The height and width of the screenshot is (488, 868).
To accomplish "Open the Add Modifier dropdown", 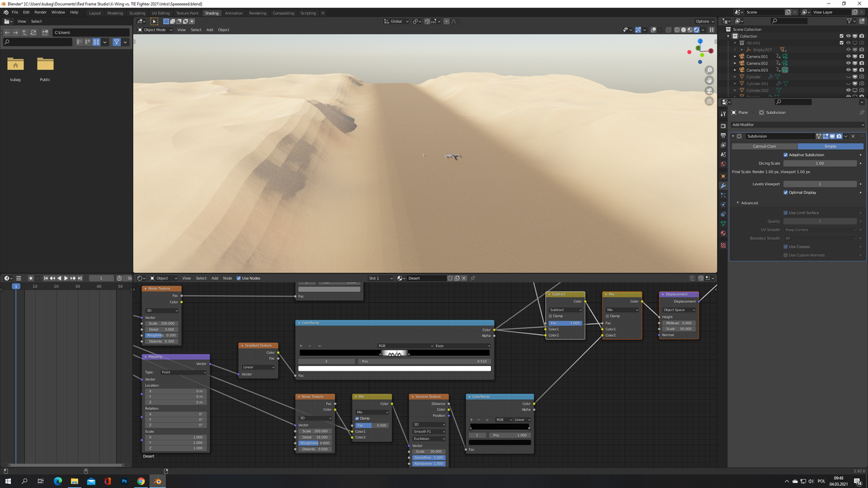I will click(x=798, y=125).
